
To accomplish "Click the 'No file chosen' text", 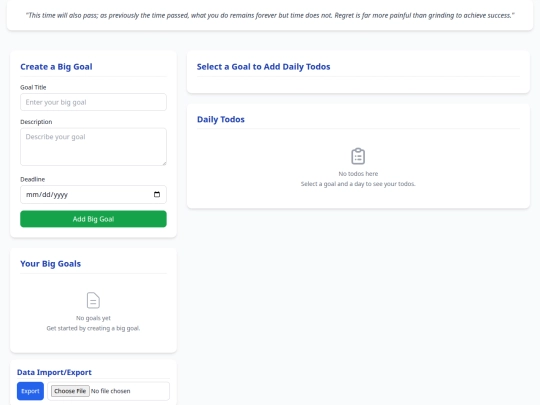I will point(111,391).
